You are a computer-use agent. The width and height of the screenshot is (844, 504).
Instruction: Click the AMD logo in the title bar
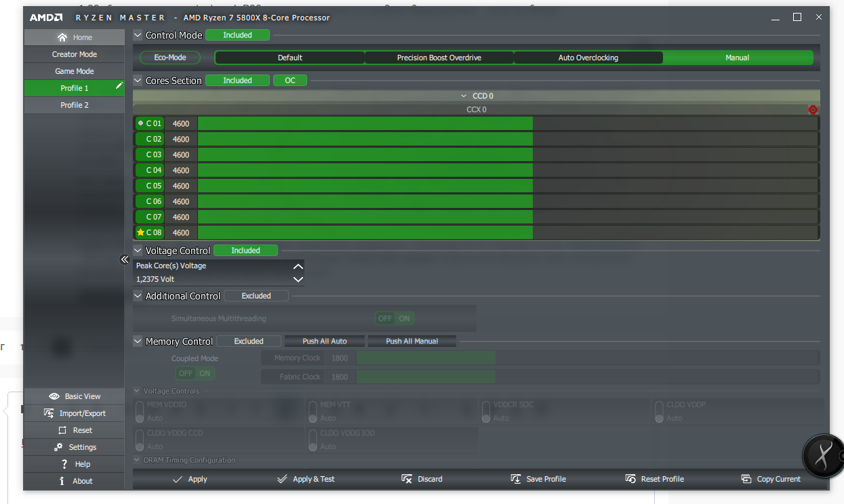[x=46, y=18]
